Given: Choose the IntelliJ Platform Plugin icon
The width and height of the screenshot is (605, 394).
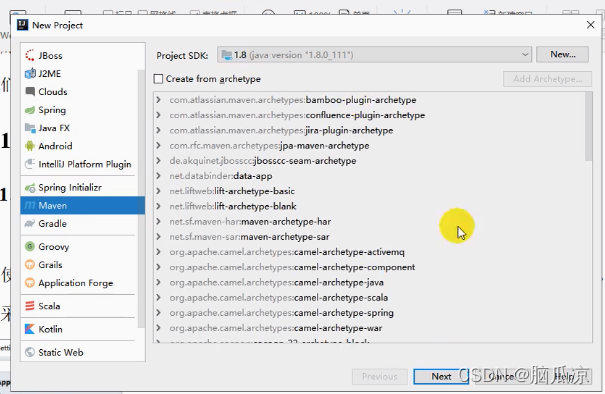Looking at the screenshot, I should (x=30, y=164).
